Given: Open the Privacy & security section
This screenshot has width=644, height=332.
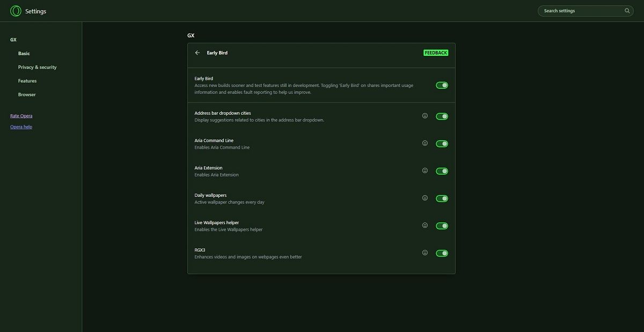Looking at the screenshot, I should pyautogui.click(x=36, y=67).
